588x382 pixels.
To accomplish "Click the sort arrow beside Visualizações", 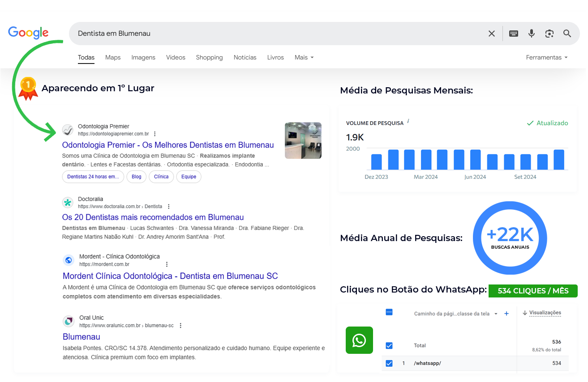I will [x=525, y=313].
